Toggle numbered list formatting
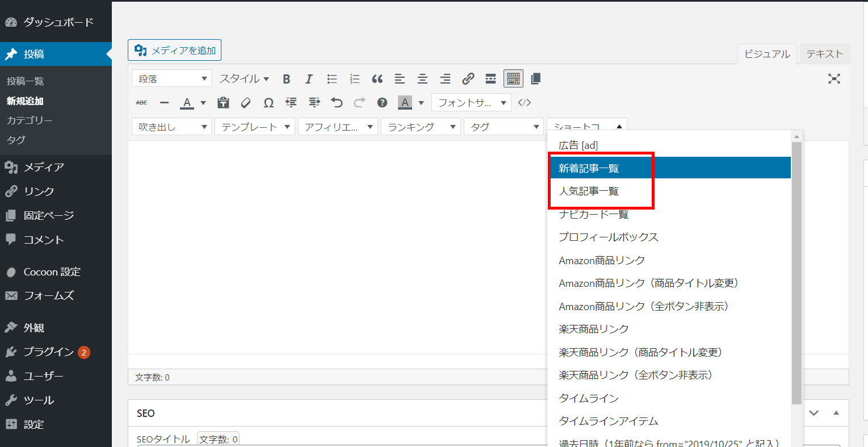Screen dimensions: 868x447 355,79
